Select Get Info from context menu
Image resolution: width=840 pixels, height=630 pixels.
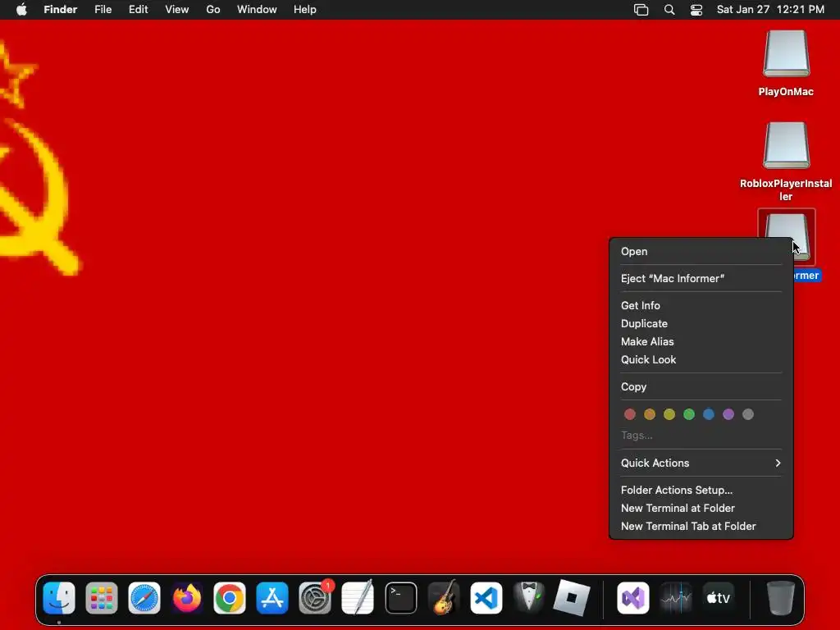(701, 305)
